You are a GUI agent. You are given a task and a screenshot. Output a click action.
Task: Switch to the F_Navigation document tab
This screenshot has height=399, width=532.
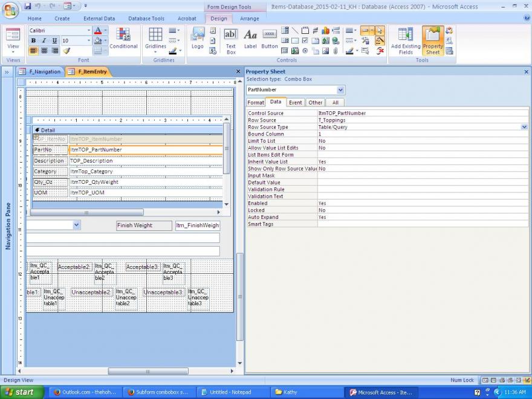41,71
